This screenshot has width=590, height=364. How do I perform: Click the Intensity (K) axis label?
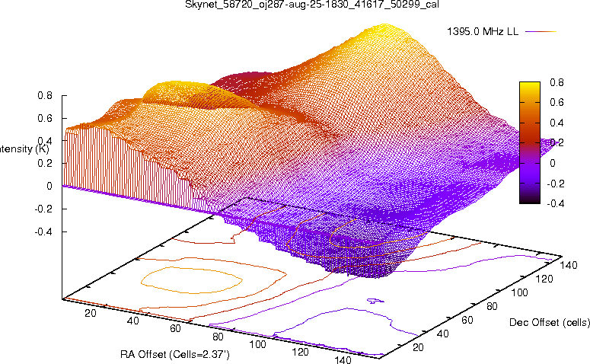point(24,149)
